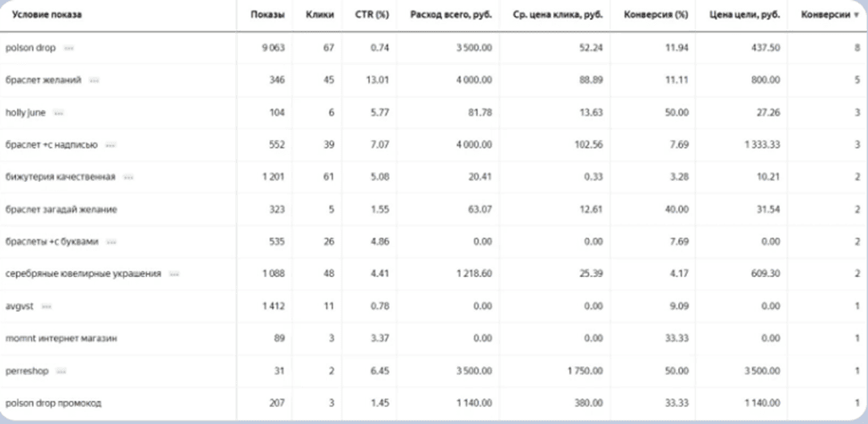Viewport: 868px width, 424px height.
Task: Select the 'Конверсия (%)' column header
Action: pyautogui.click(x=656, y=15)
